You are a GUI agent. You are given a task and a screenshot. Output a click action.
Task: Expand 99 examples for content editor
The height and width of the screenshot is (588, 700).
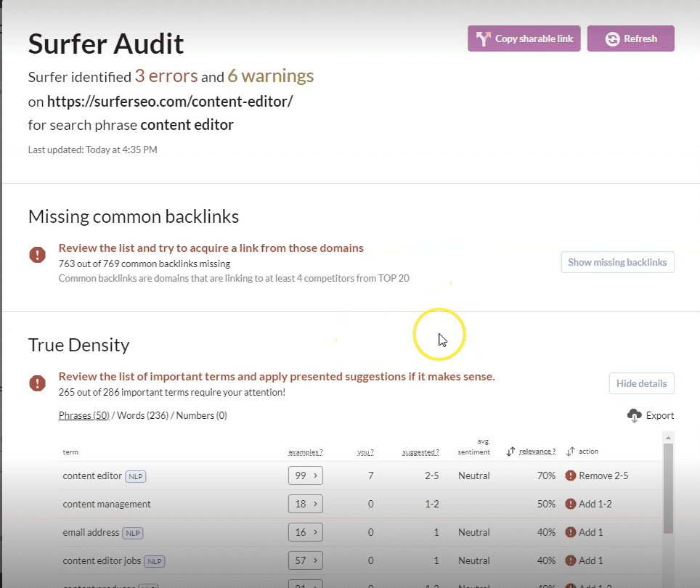(x=306, y=475)
